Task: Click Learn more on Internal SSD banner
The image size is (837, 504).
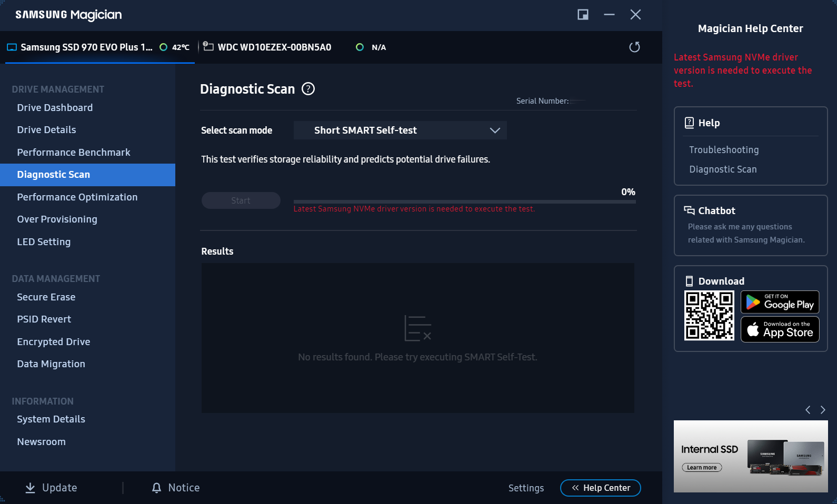Action: 702,467
